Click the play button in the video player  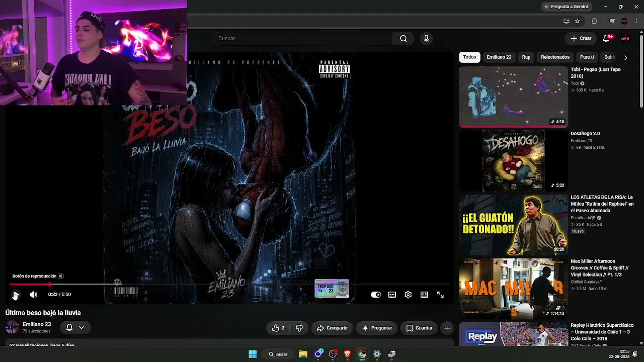[16, 295]
